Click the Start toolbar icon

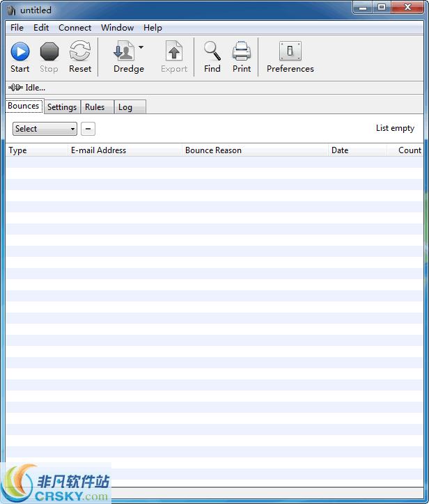[20, 52]
